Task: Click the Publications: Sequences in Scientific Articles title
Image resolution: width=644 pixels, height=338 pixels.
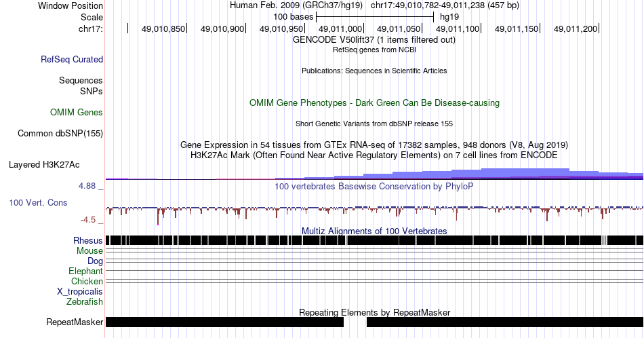Action: click(374, 71)
